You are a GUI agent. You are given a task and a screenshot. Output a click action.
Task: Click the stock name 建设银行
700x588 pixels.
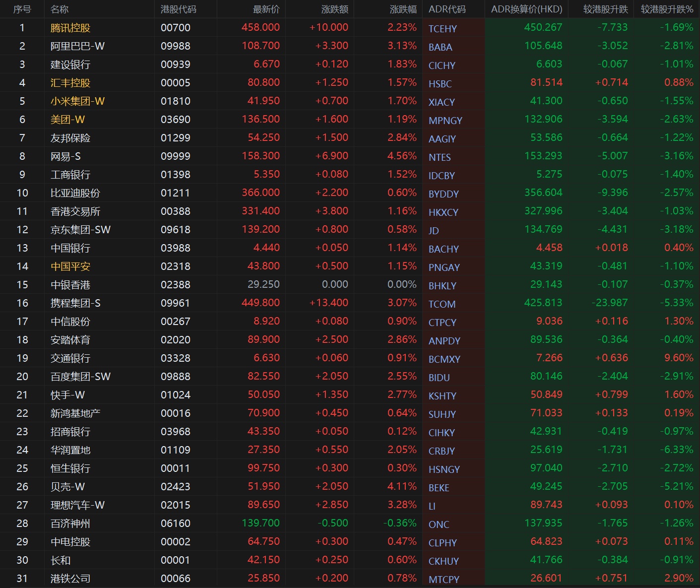click(70, 65)
